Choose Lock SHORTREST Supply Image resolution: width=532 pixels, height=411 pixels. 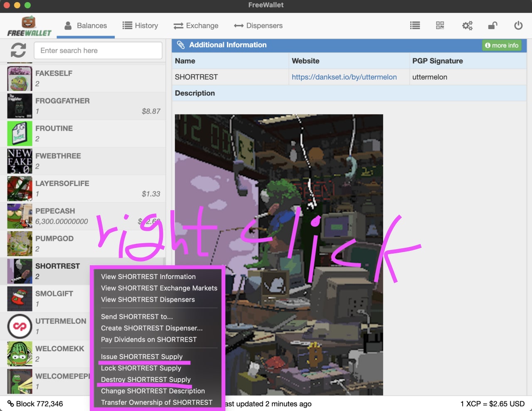click(141, 368)
